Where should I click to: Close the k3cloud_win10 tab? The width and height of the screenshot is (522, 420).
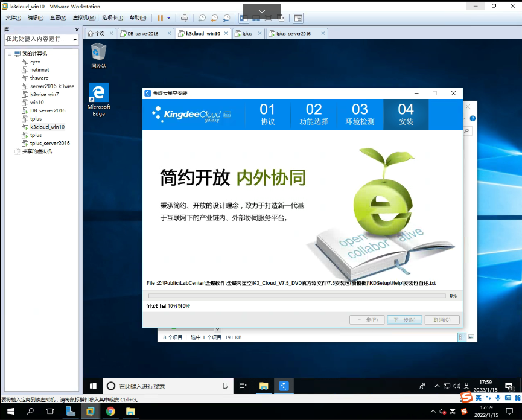(226, 33)
